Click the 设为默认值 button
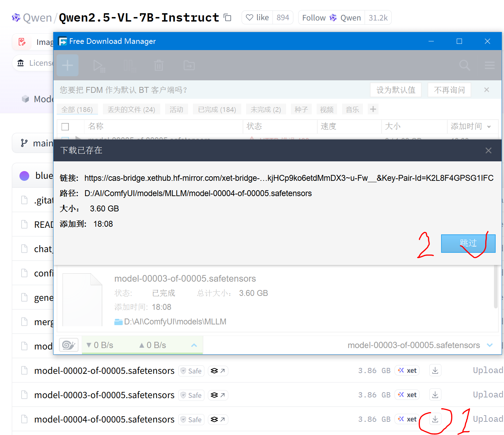Screen dimensions: 504x435 click(396, 90)
